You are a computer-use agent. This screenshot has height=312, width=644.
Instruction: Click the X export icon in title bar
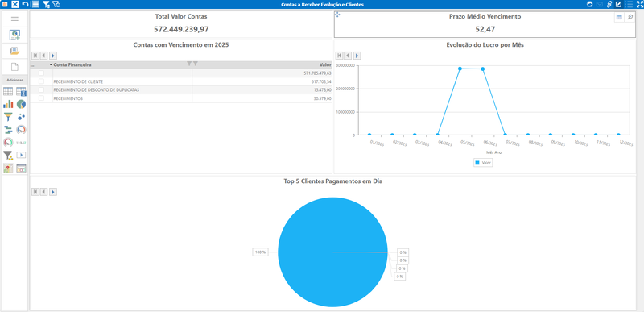(14, 4)
